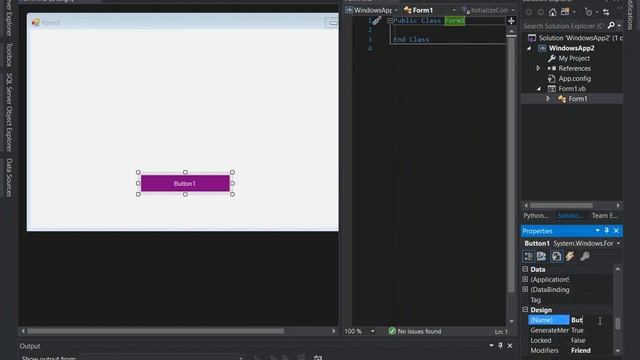The height and width of the screenshot is (360, 640).
Task: Open the Data Sources side tab
Action: pos(9,178)
